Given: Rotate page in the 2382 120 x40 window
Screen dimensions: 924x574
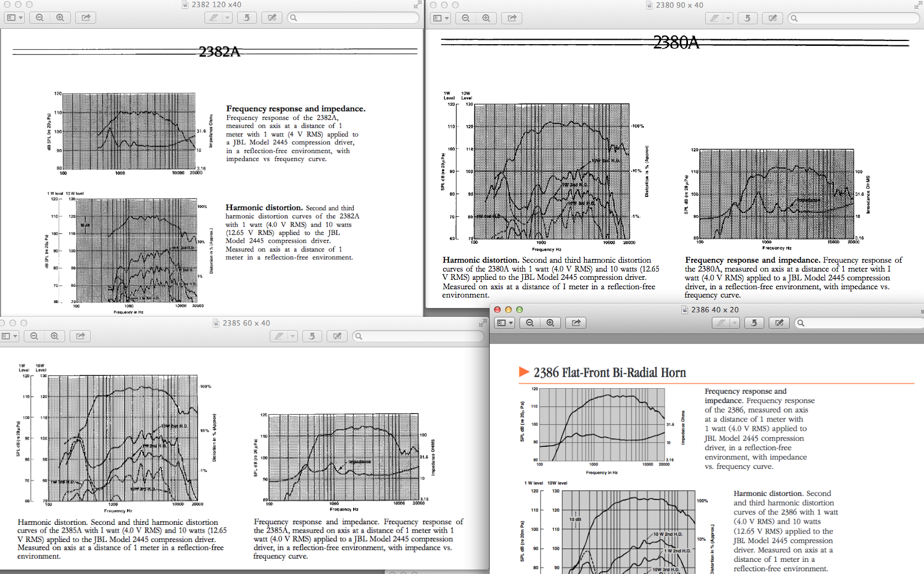Looking at the screenshot, I should coord(246,18).
